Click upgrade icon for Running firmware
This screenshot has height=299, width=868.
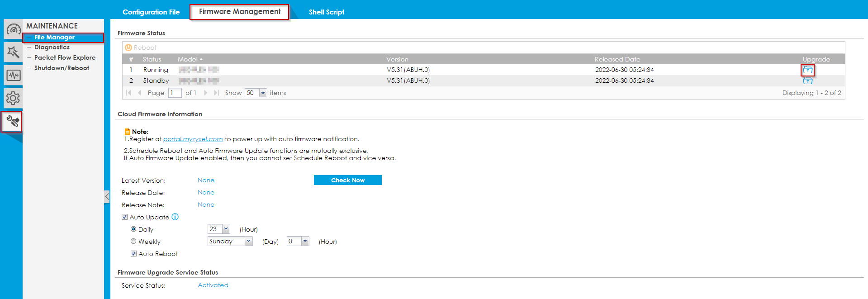[x=807, y=70]
